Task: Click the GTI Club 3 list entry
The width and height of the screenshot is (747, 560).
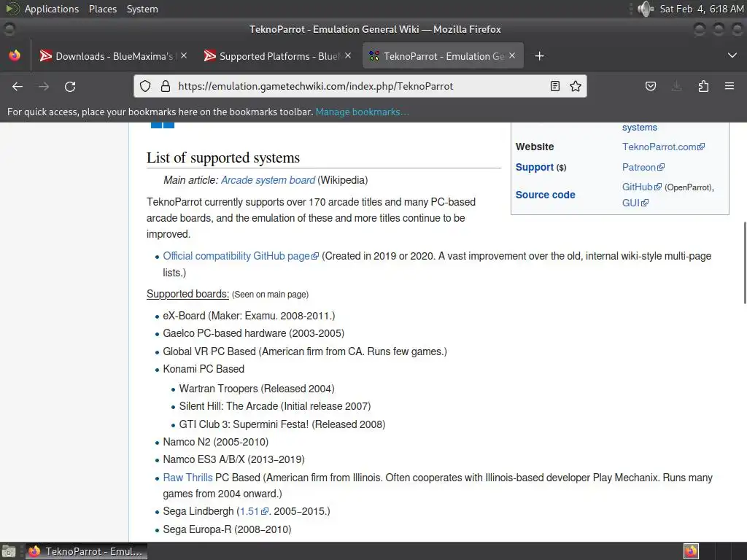Action: (282, 424)
